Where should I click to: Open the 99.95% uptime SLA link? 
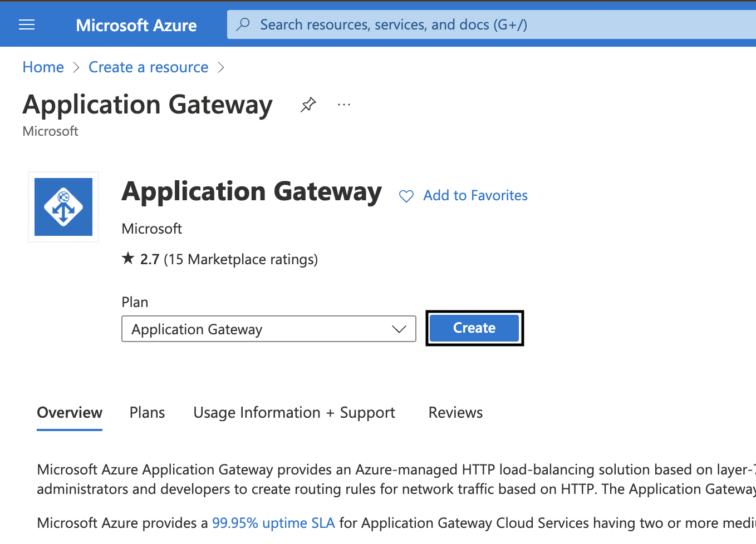click(x=273, y=523)
